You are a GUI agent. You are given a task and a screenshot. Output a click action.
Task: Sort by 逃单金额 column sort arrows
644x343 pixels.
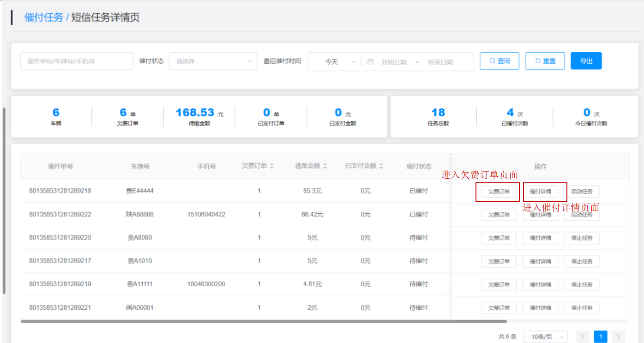325,166
